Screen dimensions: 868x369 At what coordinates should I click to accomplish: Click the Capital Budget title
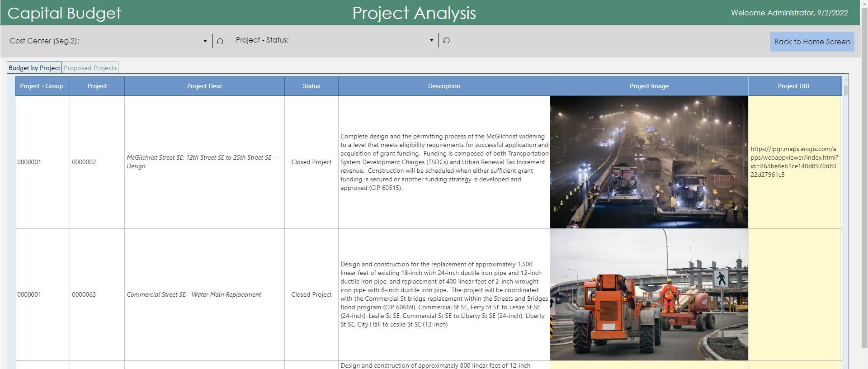tap(64, 13)
